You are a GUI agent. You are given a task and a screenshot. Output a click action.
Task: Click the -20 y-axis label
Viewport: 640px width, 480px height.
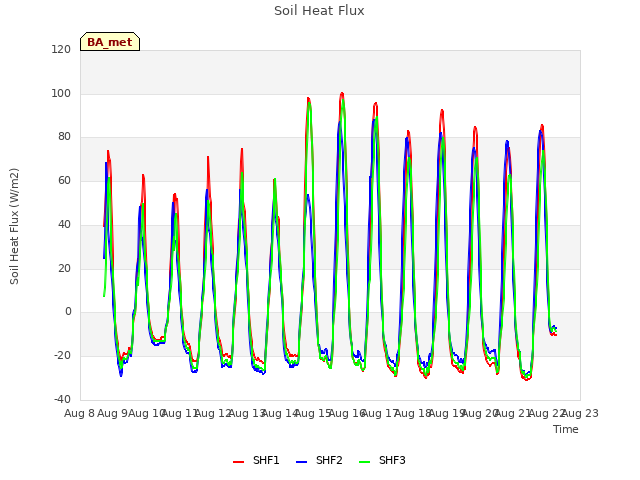(62, 356)
